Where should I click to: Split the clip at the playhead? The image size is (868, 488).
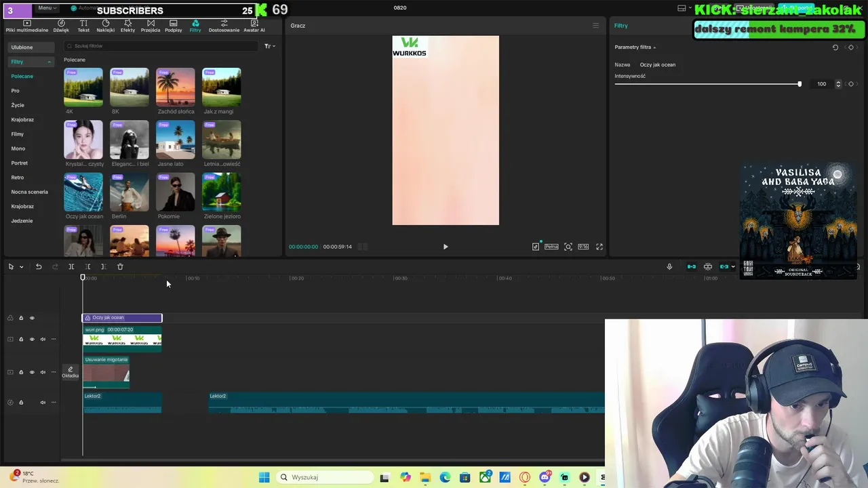[71, 267]
